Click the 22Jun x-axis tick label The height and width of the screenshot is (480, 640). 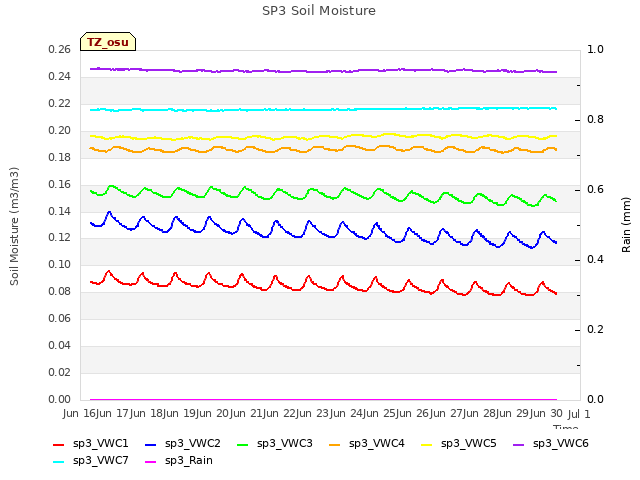297,413
